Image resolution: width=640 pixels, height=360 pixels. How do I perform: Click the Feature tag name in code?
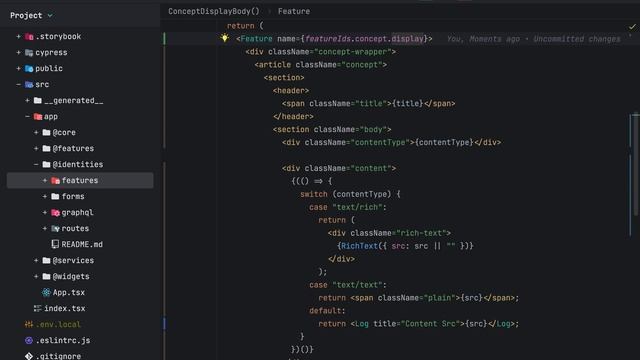[x=256, y=39]
